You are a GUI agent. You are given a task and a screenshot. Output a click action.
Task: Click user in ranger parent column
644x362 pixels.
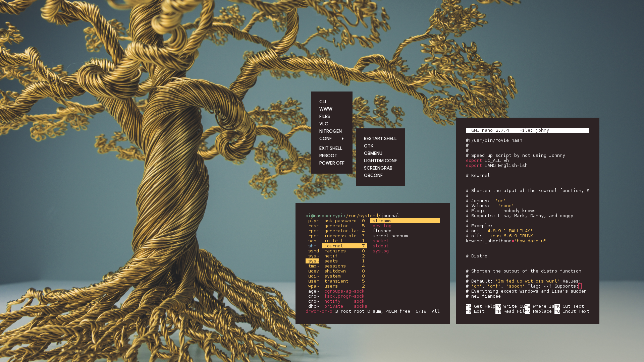[x=314, y=281]
